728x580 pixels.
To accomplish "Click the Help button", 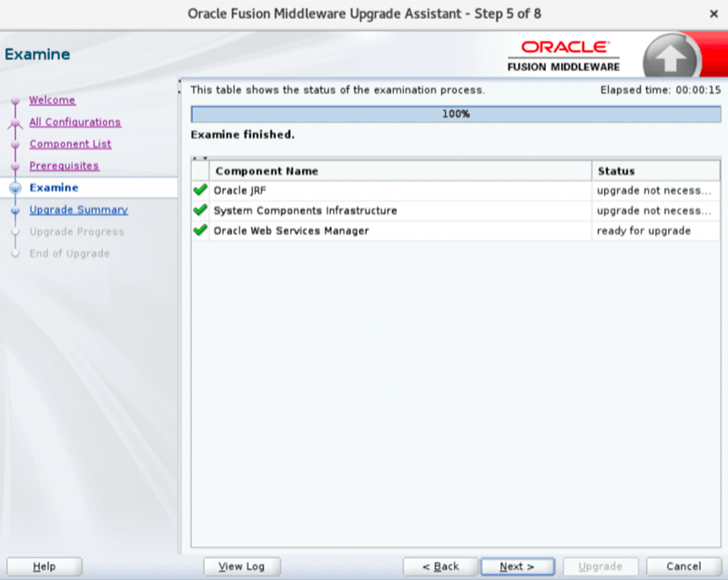I will [x=45, y=566].
